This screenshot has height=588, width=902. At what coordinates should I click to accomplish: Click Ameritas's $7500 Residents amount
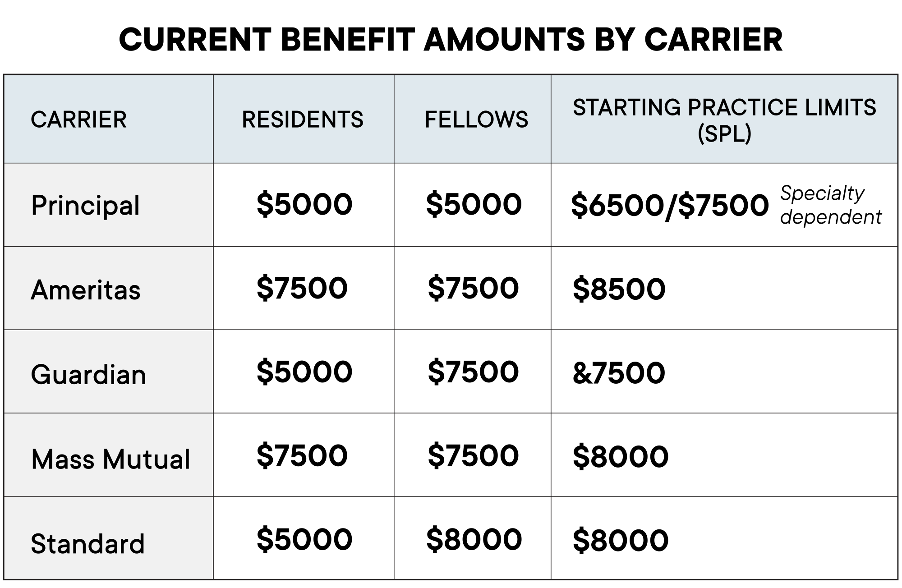302,288
